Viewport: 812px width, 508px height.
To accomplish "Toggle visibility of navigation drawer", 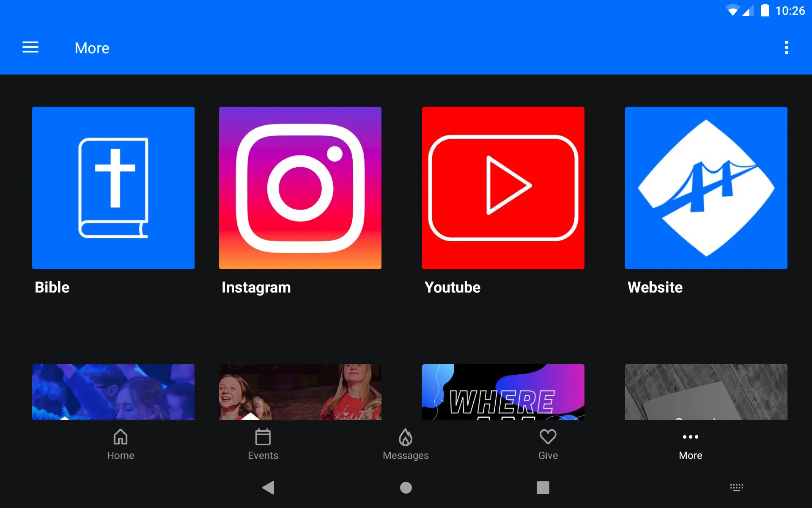I will tap(30, 48).
